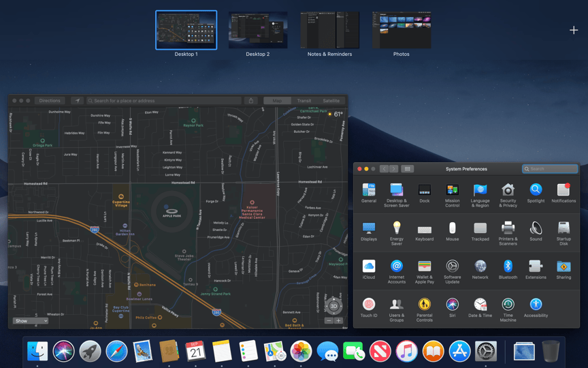
Task: Click Share button in Maps toolbar
Action: pos(251,101)
